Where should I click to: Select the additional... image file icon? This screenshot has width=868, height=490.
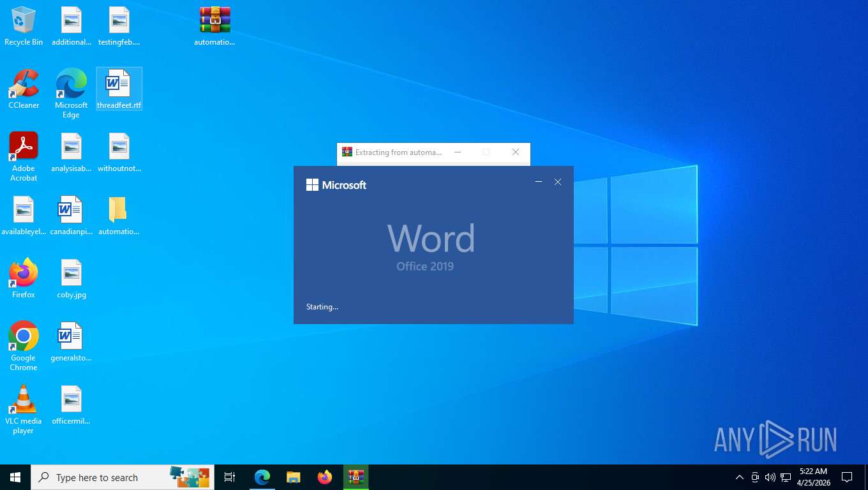coord(71,27)
